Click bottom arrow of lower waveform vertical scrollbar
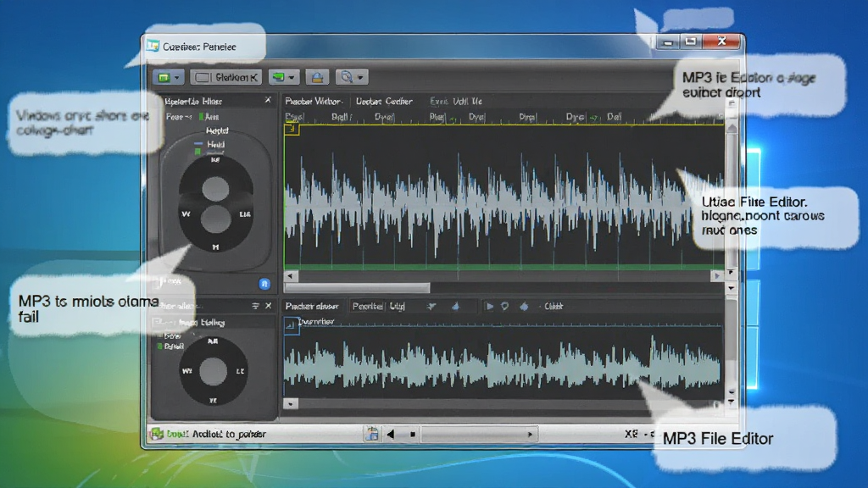Viewport: 868px width, 488px height. click(732, 402)
